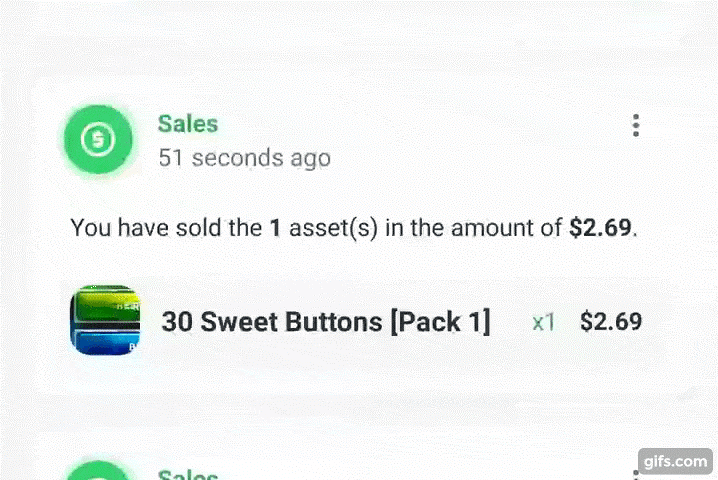Click the gifs.com watermark badge
The image size is (718, 480).
675,461
